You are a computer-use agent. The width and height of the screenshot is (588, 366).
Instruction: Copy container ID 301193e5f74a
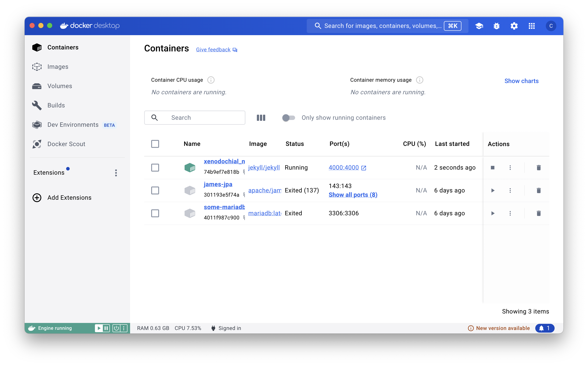[x=244, y=195]
